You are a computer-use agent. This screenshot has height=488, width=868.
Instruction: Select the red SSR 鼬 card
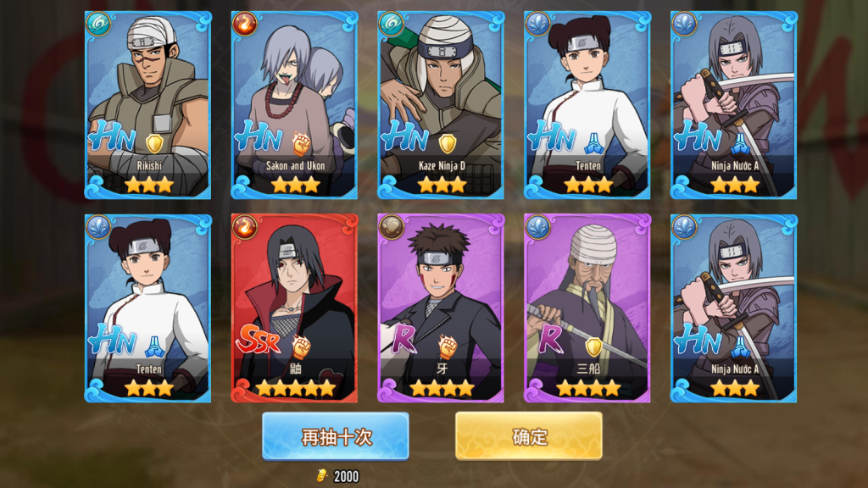click(294, 308)
